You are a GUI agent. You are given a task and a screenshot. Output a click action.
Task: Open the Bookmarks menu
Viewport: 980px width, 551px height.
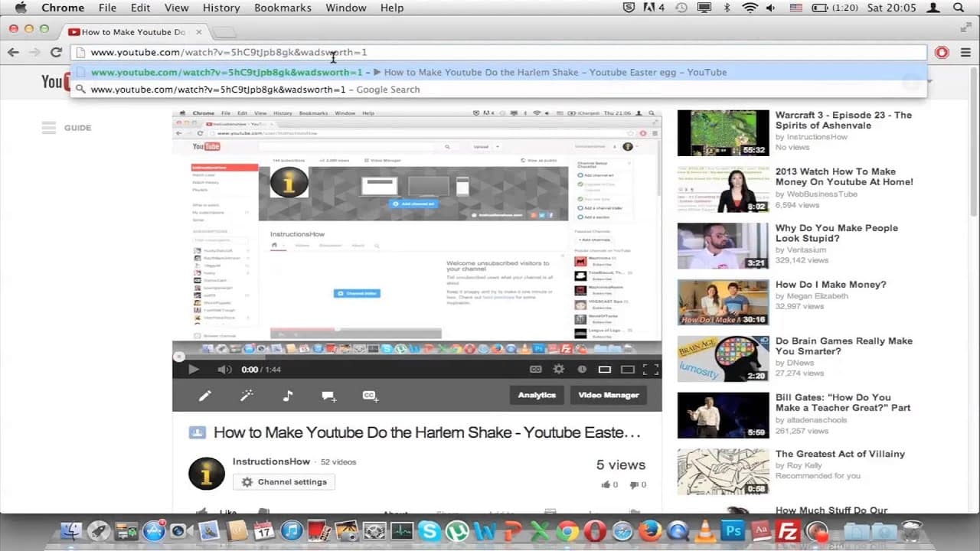coord(283,8)
